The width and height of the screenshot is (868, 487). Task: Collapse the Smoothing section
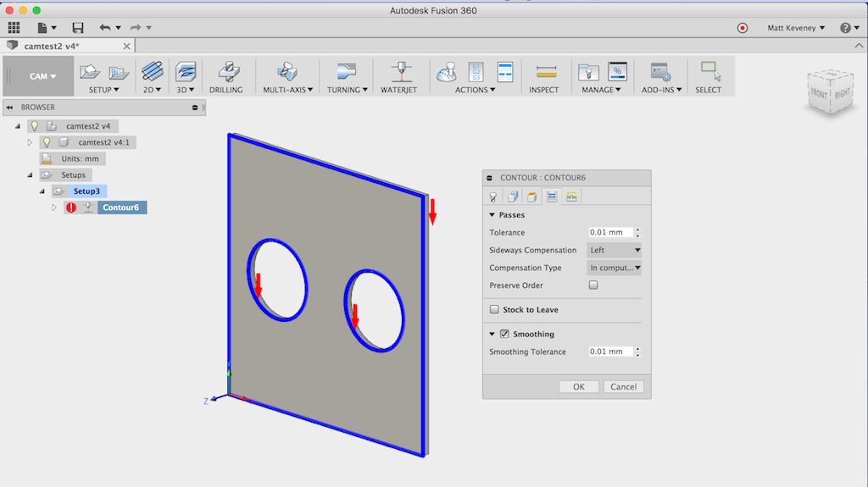tap(492, 334)
